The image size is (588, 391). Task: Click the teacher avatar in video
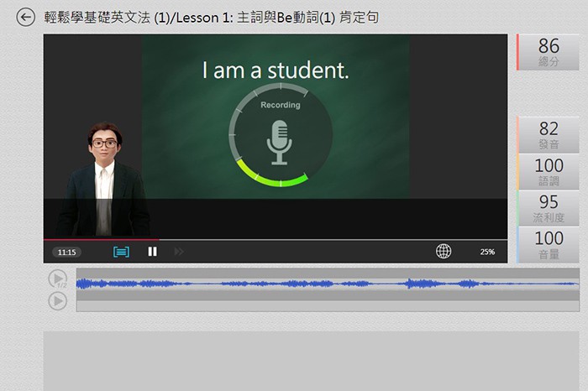pos(102,176)
